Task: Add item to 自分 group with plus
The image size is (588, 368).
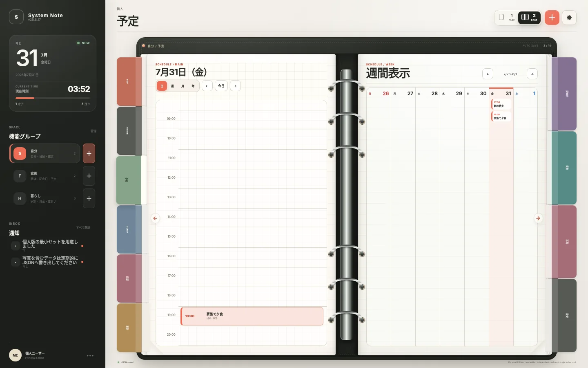Action: coord(89,153)
